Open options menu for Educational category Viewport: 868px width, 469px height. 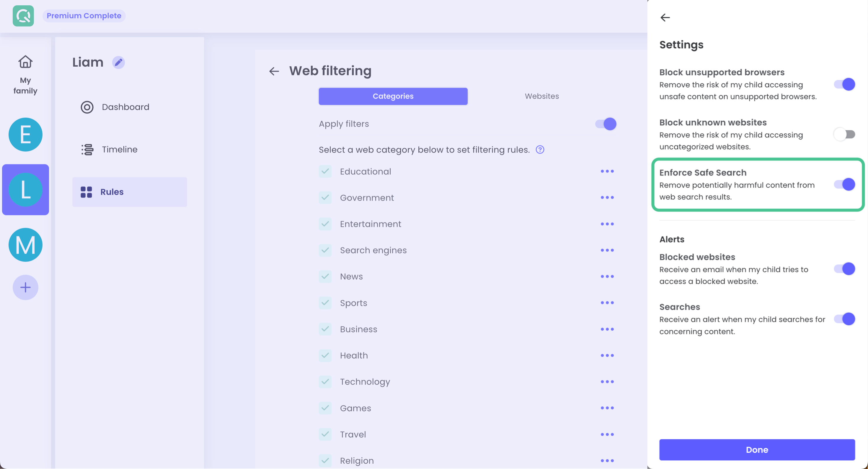(x=607, y=171)
